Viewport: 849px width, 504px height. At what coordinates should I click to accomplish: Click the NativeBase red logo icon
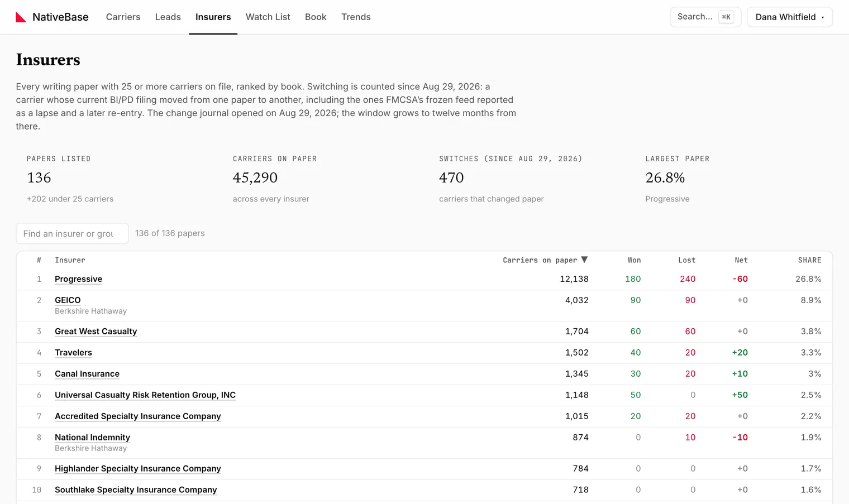[21, 17]
